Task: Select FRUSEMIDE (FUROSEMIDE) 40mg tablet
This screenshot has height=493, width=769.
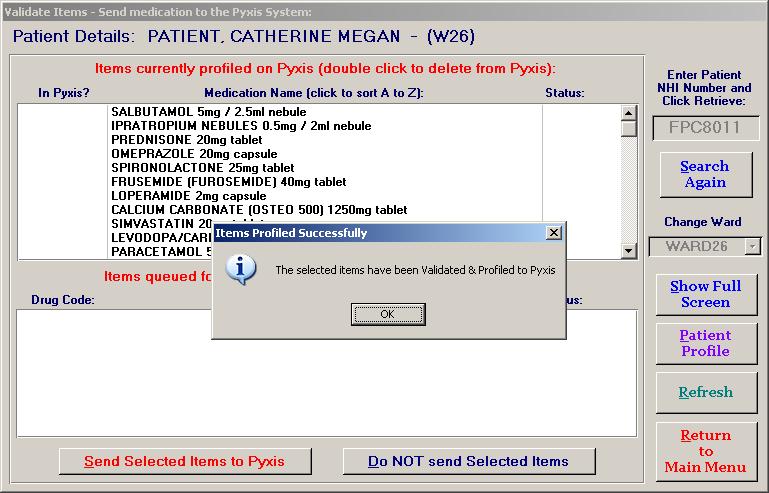Action: click(229, 182)
